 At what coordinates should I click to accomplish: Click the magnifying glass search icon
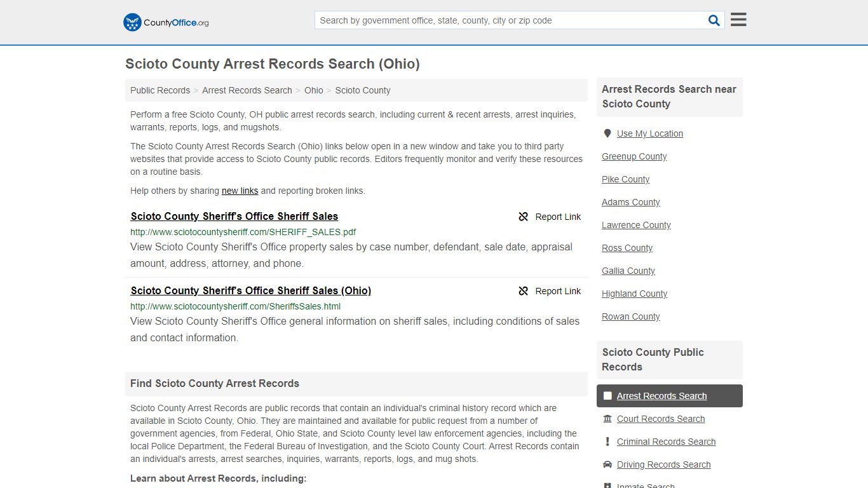[714, 20]
